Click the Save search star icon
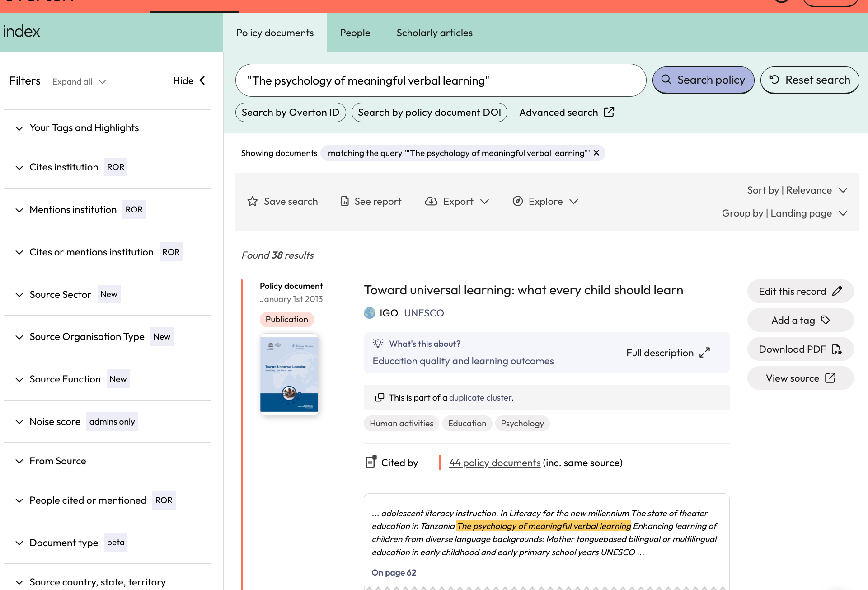This screenshot has width=868, height=590. click(252, 201)
